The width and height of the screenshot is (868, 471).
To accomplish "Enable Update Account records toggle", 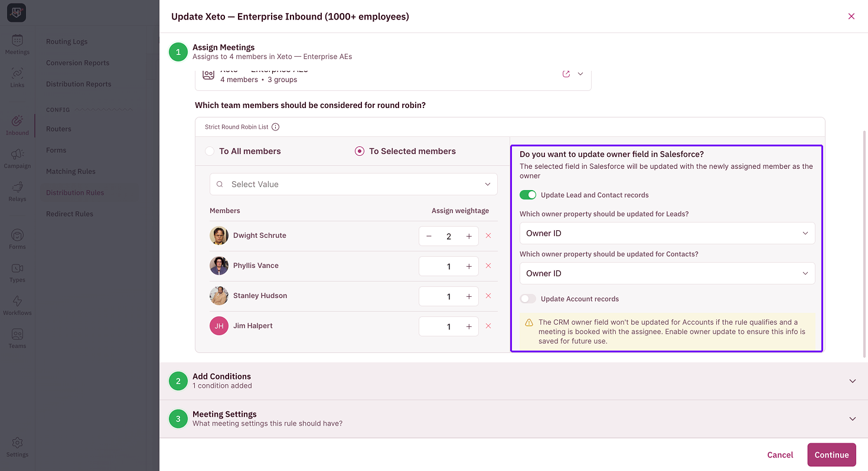I will point(528,299).
